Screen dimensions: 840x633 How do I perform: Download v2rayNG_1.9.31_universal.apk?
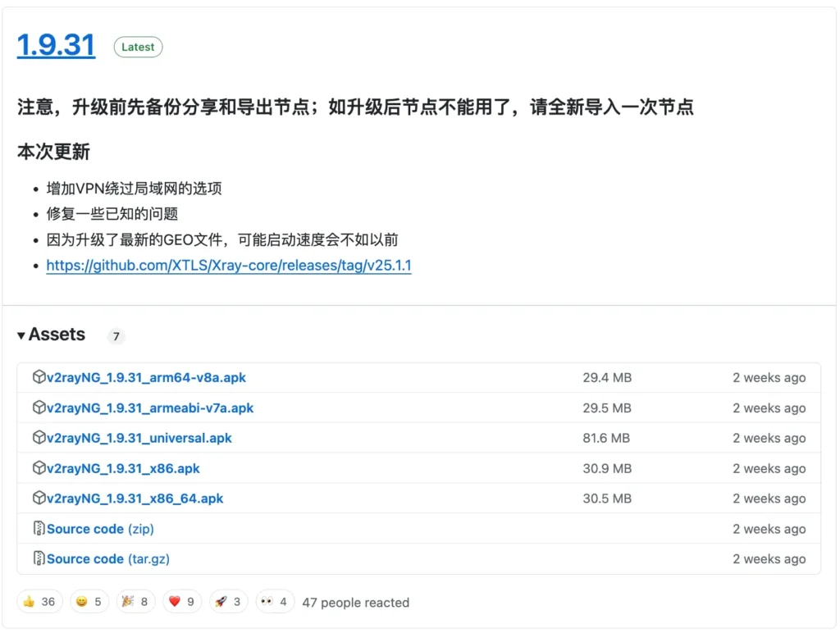(139, 438)
